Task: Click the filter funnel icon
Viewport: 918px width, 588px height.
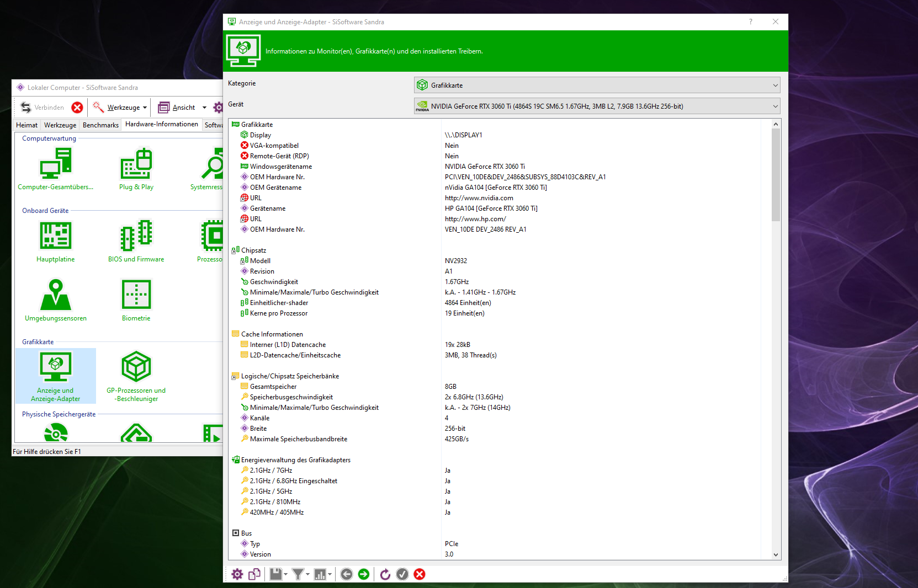Action: coord(298,574)
